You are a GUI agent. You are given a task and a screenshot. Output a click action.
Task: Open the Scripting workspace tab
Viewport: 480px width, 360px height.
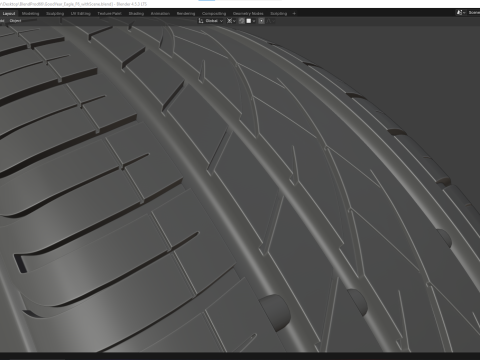pos(279,14)
